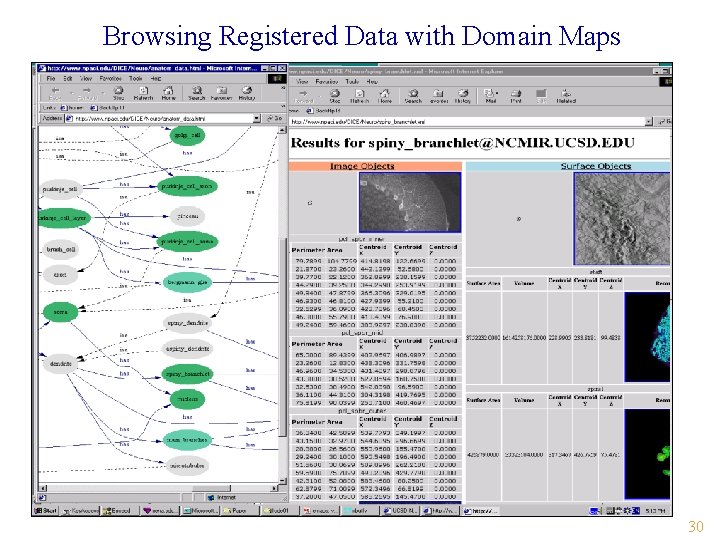Click left arrow of horizontal scrollbar

[43, 488]
